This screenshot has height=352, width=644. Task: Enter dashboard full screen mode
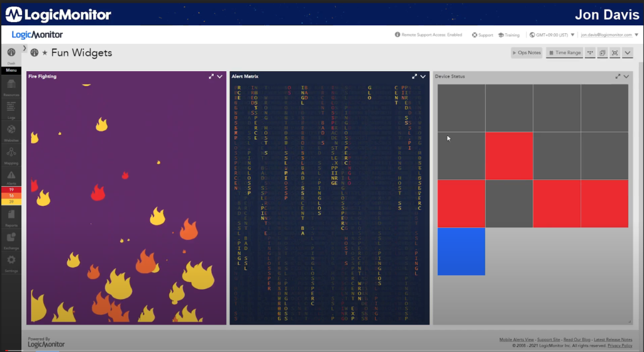[x=615, y=53]
